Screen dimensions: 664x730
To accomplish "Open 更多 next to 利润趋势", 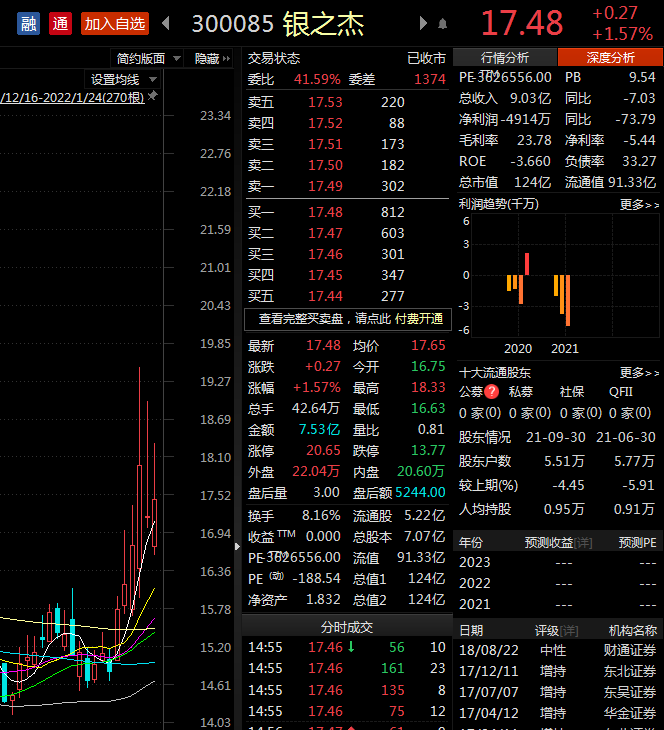I will click(639, 204).
